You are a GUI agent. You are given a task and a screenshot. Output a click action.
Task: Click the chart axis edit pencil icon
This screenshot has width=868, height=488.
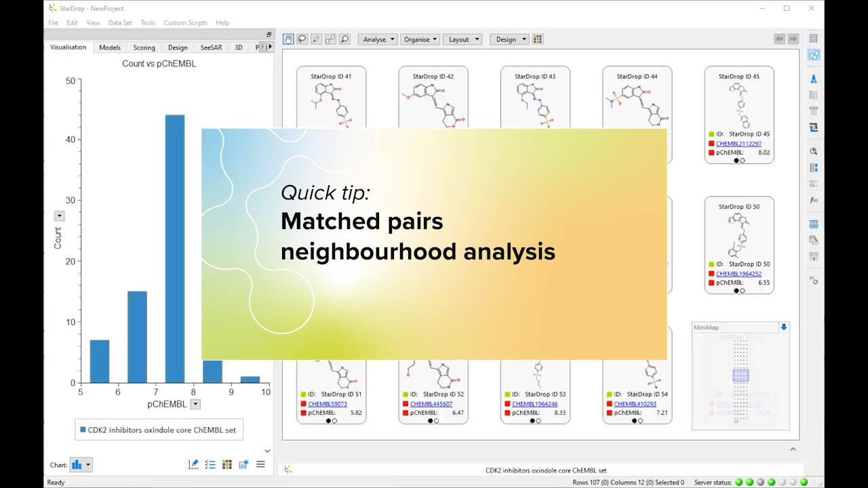tap(193, 465)
